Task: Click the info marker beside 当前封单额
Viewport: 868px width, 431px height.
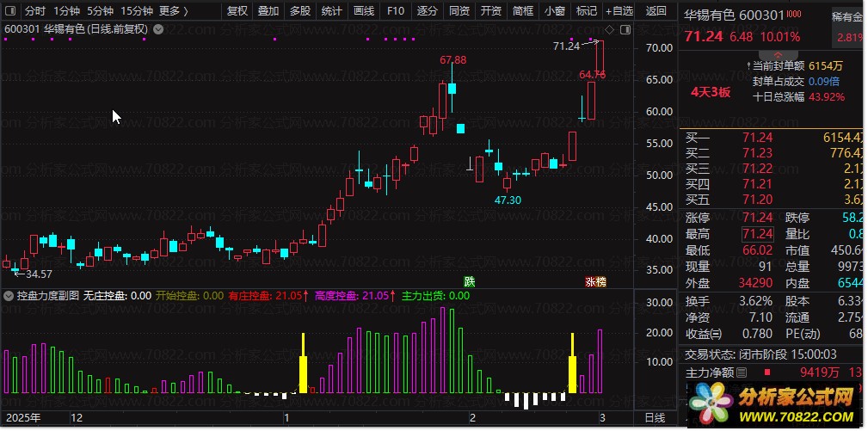Action: pos(749,65)
